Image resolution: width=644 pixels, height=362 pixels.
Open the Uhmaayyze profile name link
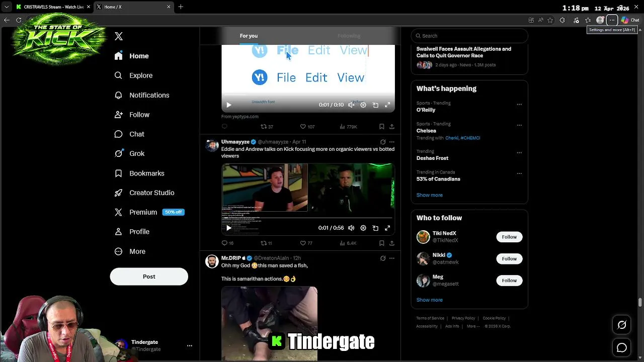click(235, 142)
